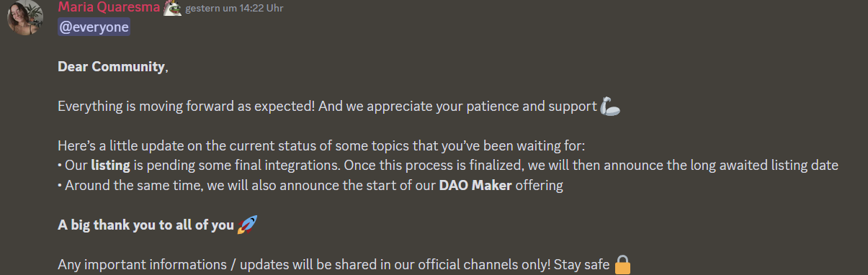Image resolution: width=868 pixels, height=275 pixels.
Task: Click the rocket emoji
Action: [x=247, y=225]
